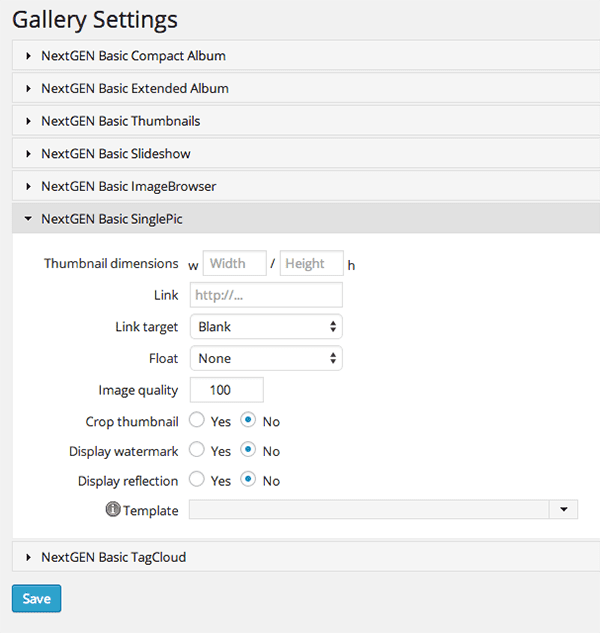
Task: Select No for Crop thumbnail
Action: [x=248, y=420]
